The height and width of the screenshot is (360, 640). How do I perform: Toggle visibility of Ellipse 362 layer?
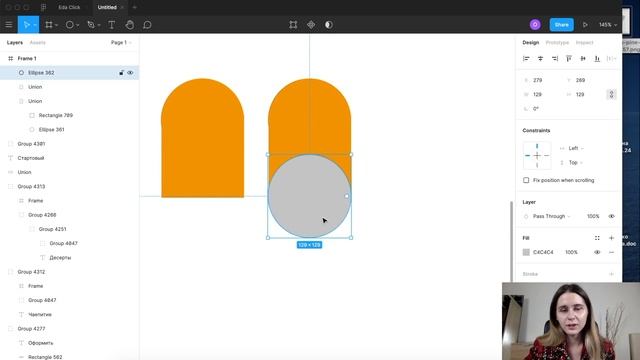click(x=130, y=73)
